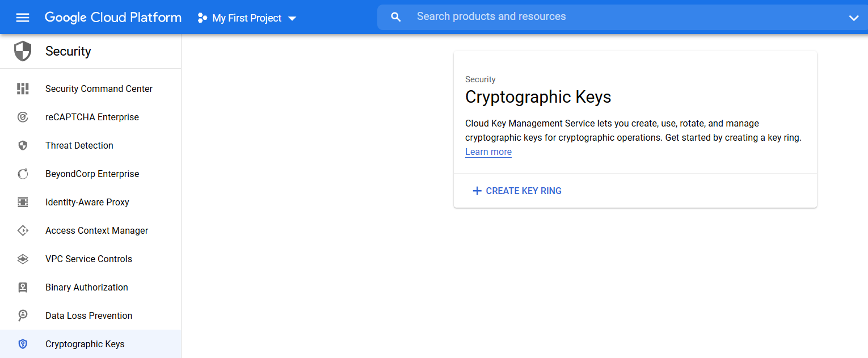Click the search magnifier icon

pyautogui.click(x=396, y=17)
